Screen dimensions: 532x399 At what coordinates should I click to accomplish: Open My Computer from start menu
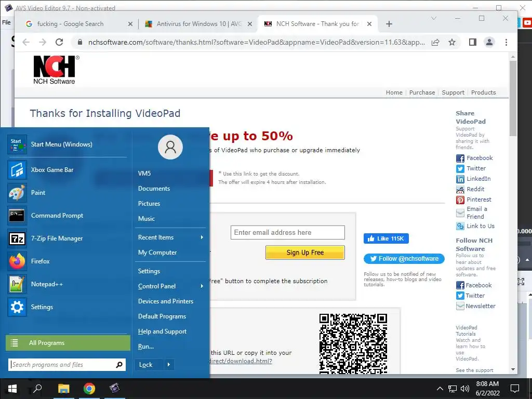click(x=157, y=252)
